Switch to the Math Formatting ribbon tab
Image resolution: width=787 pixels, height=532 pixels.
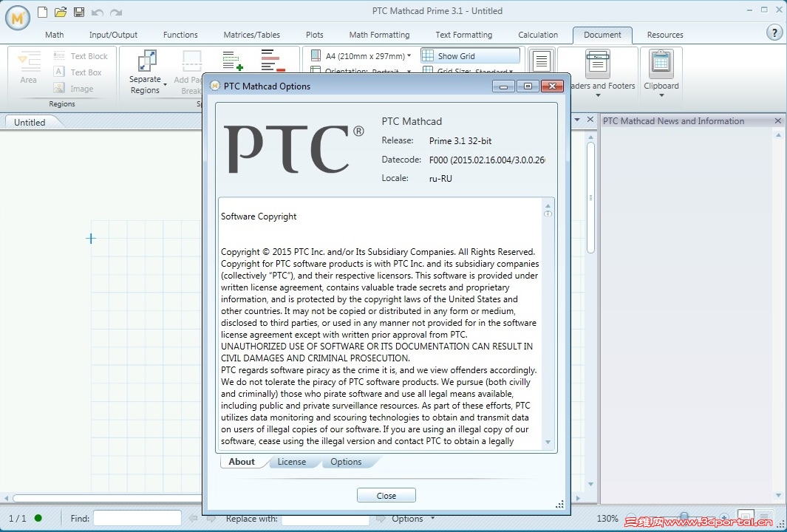point(379,35)
